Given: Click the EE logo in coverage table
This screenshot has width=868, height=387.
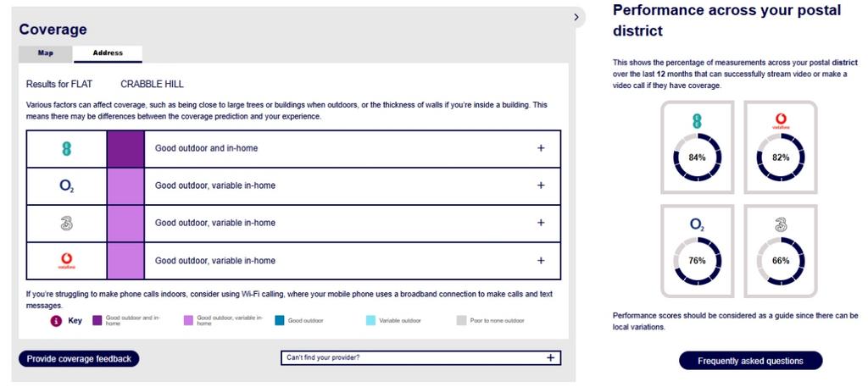Looking at the screenshot, I should coord(67,148).
